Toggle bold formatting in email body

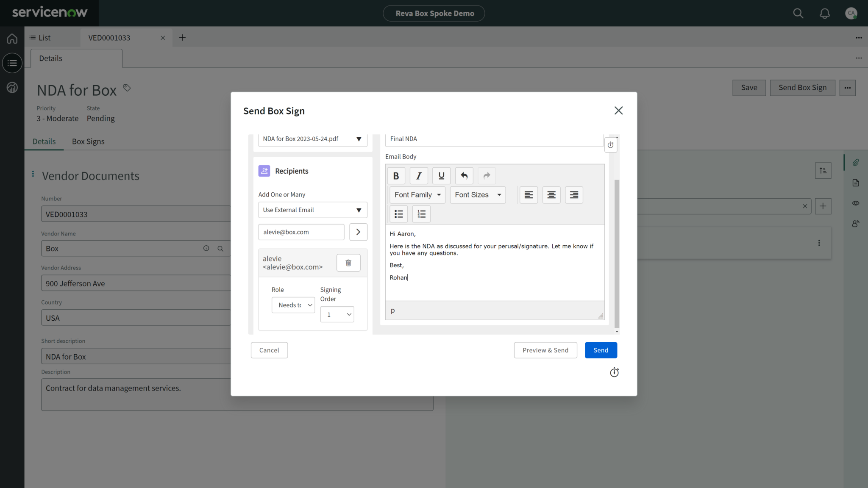(396, 176)
